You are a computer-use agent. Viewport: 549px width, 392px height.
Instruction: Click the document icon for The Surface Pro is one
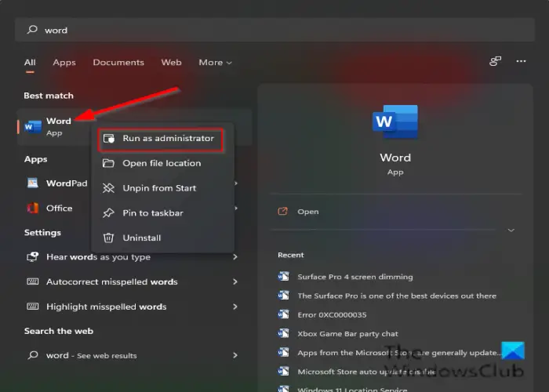point(283,296)
